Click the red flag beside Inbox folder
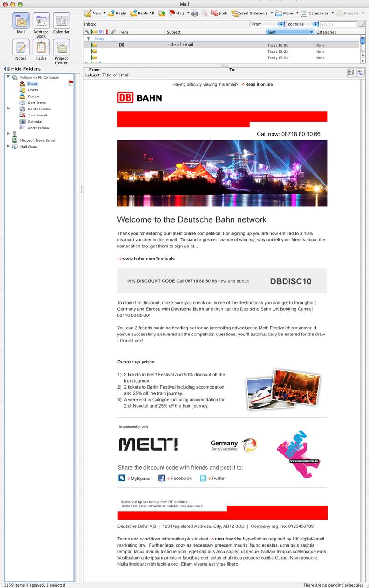369x588 pixels. pyautogui.click(x=71, y=83)
